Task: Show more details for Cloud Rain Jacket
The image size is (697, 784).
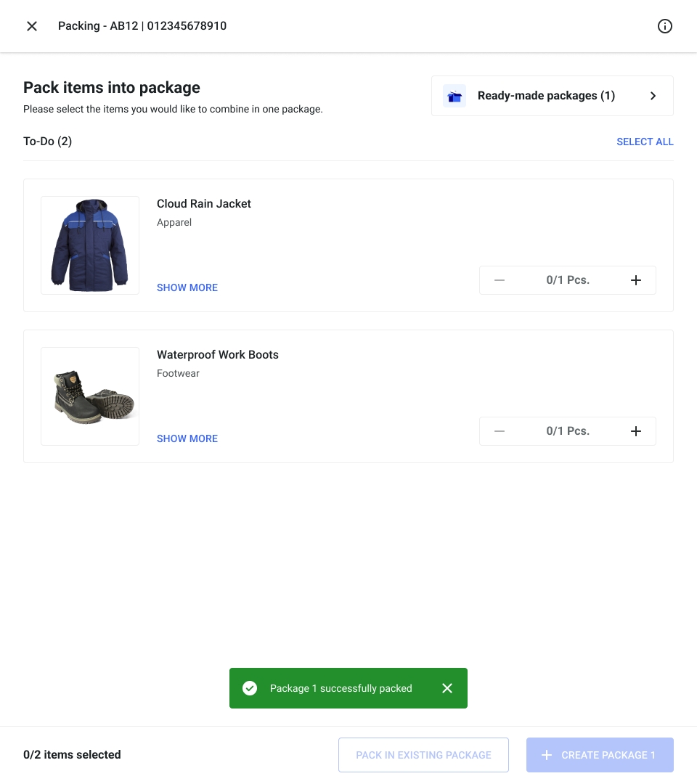Action: [187, 287]
